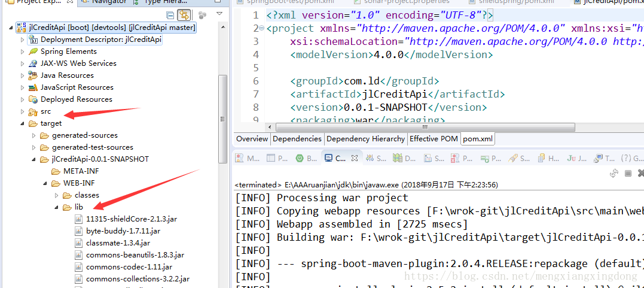
Task: Select commons-codec-1.11.jar file
Action: [x=129, y=266]
